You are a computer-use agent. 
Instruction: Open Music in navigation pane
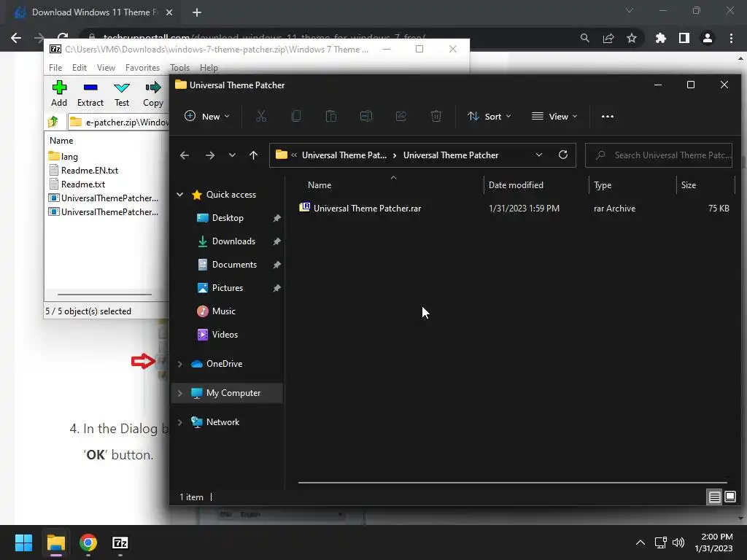[x=223, y=311]
